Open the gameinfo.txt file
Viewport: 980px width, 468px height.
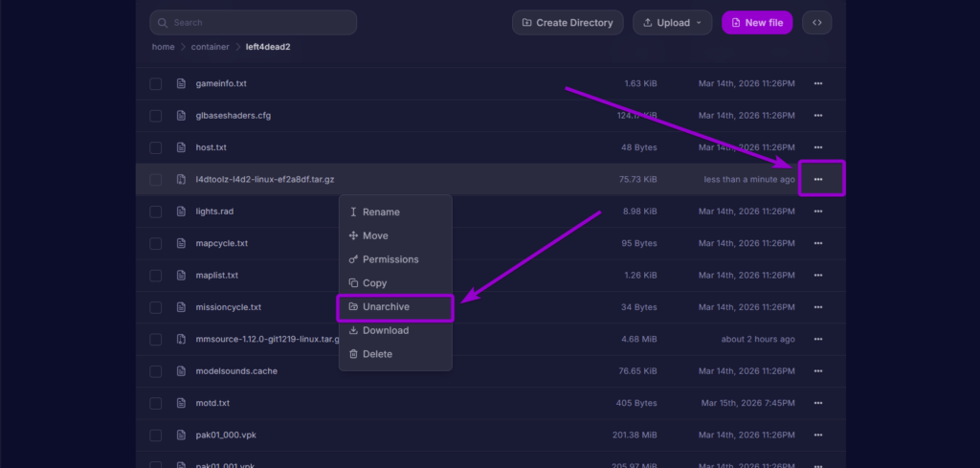coord(221,83)
